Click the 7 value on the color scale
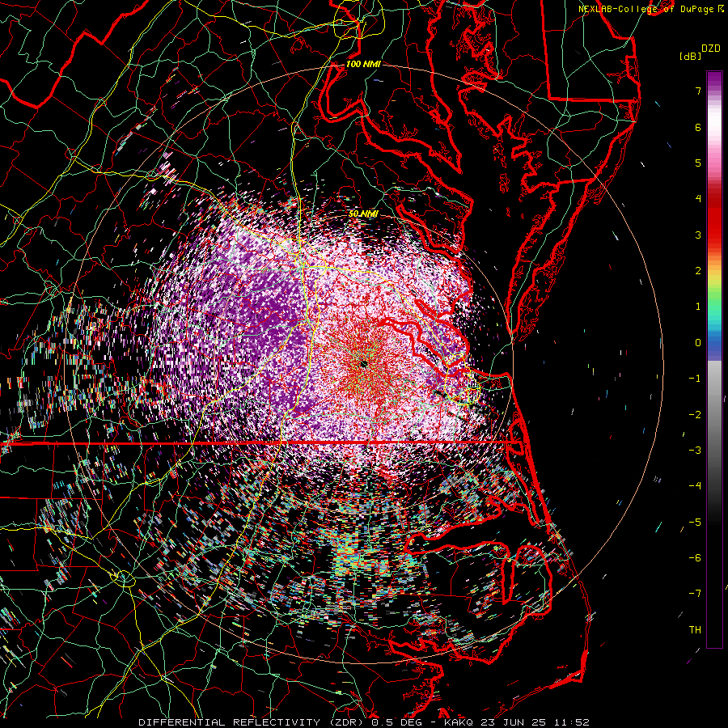Screen dimensions: 728x728 pyautogui.click(x=698, y=91)
